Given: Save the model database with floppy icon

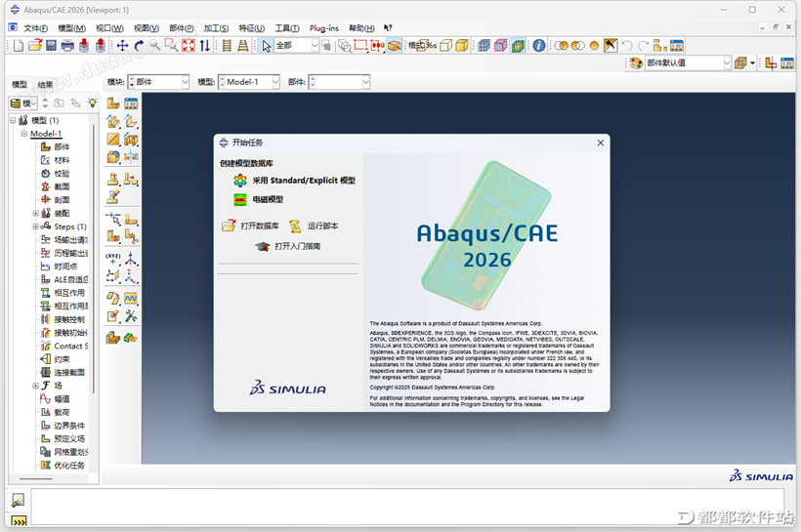Looking at the screenshot, I should coord(51,46).
